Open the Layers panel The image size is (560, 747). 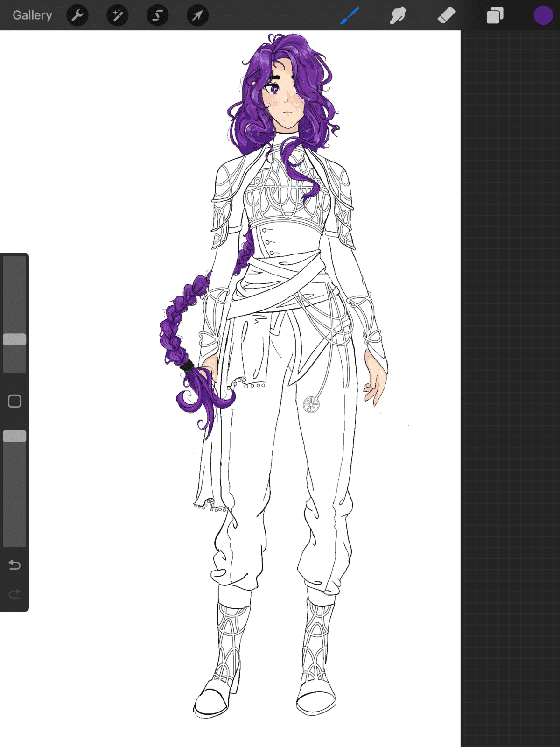(495, 15)
